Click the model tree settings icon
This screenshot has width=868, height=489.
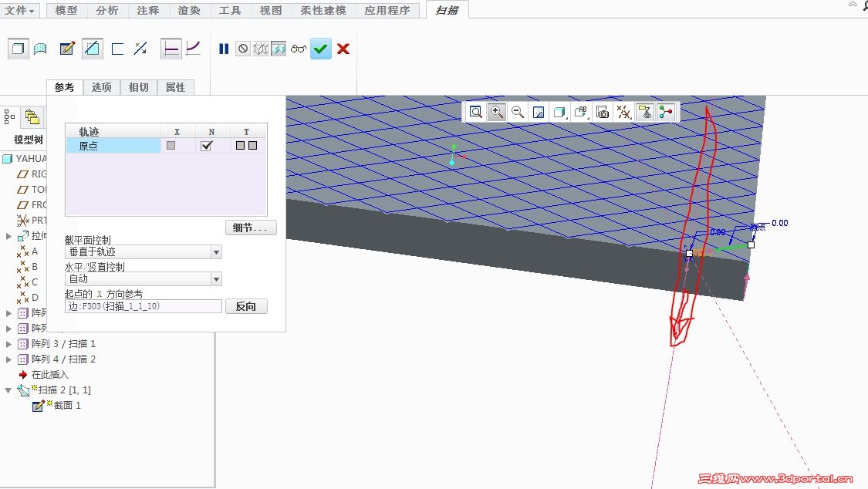[x=9, y=116]
